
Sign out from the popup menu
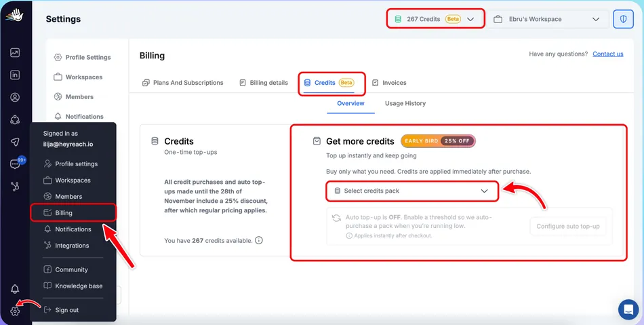(61, 310)
